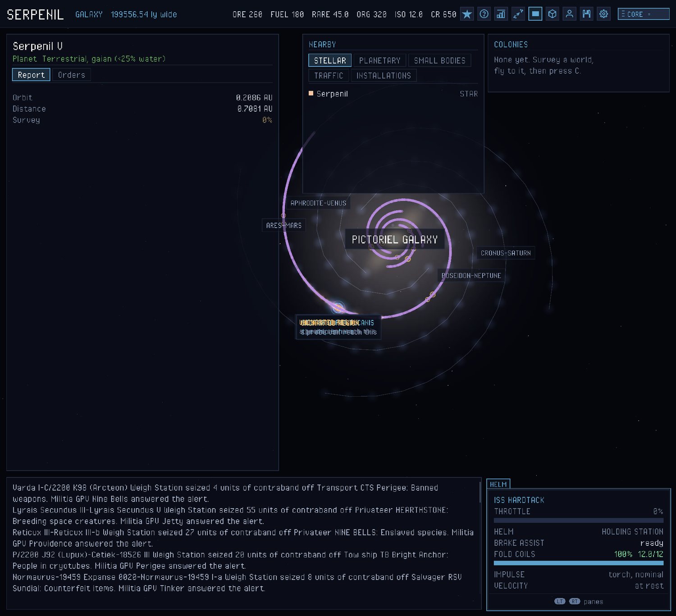The height and width of the screenshot is (616, 676).
Task: Click the ORE 260 resource readout
Action: coord(247,14)
